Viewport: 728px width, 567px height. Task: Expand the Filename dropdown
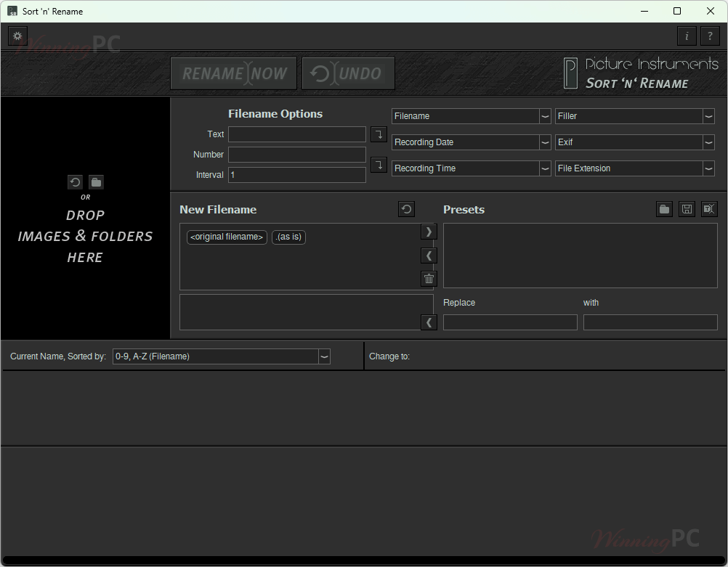tap(545, 116)
